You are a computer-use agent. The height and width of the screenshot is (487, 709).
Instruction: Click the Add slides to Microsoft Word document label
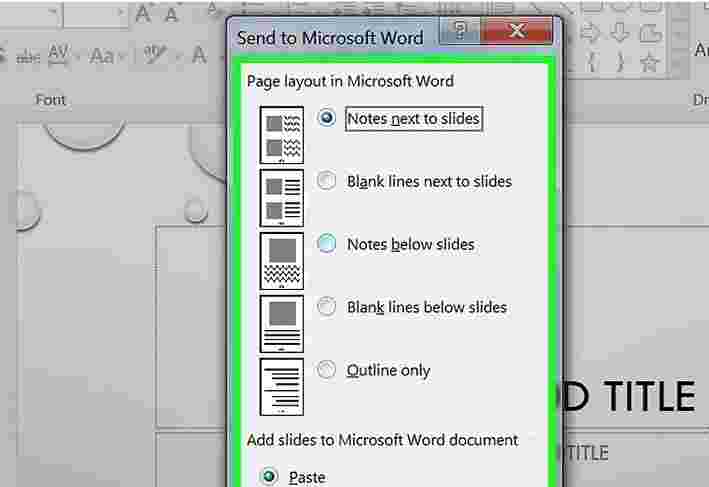click(x=383, y=440)
